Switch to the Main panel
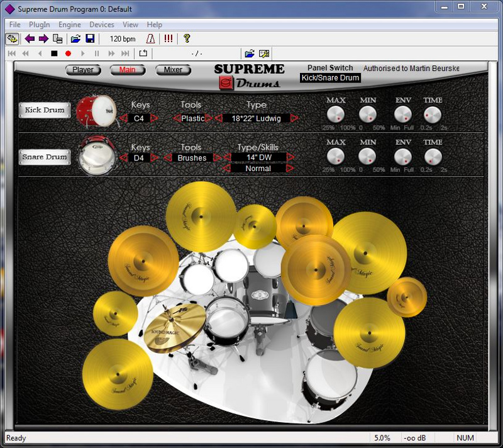503x448 pixels. click(x=128, y=70)
